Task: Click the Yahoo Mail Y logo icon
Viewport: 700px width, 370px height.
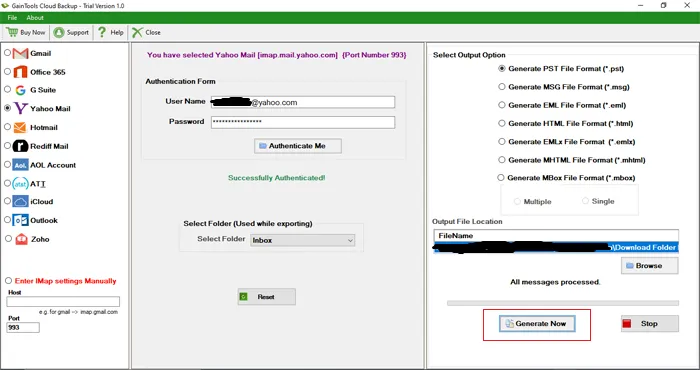Action: (20, 108)
